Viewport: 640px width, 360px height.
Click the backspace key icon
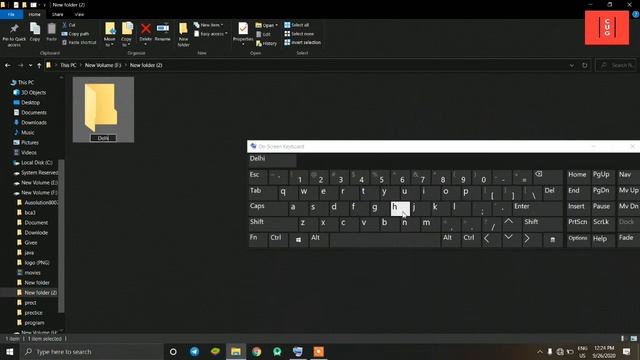pos(548,177)
